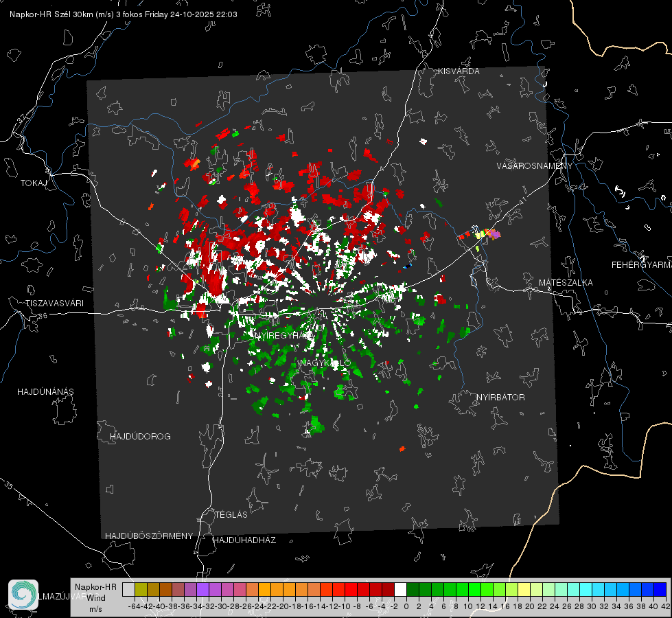672x618 pixels.
Task: Click the FEHÉRGYARMAT label at the right edge
Action: 641,265
